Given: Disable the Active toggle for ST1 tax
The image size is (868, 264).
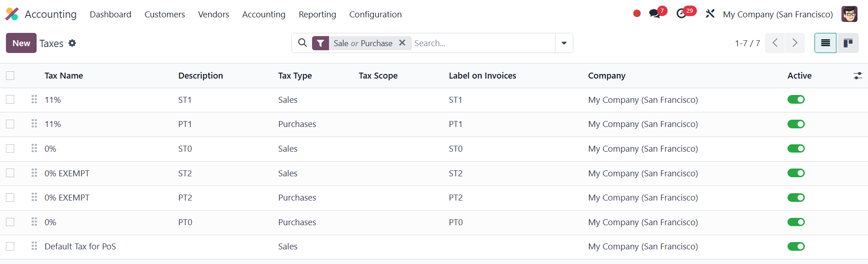Looking at the screenshot, I should [796, 100].
